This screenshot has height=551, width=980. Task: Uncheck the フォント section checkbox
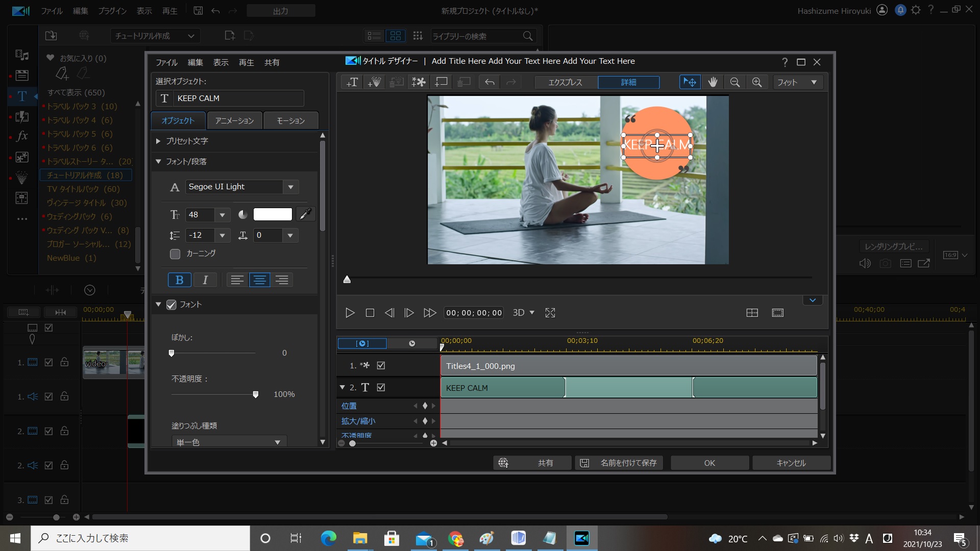[171, 305]
